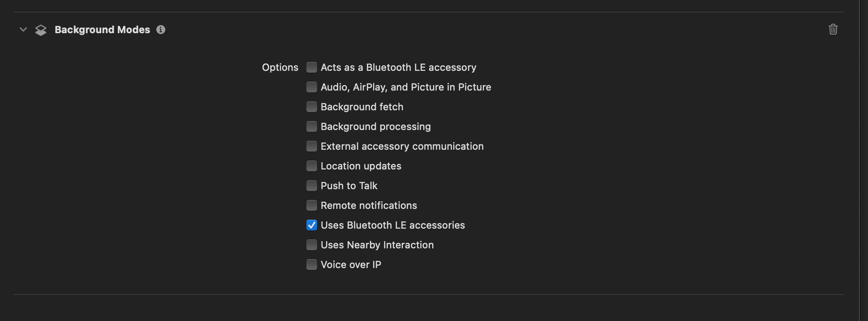Enable the Background fetch checkbox
The image size is (868, 321).
[312, 107]
